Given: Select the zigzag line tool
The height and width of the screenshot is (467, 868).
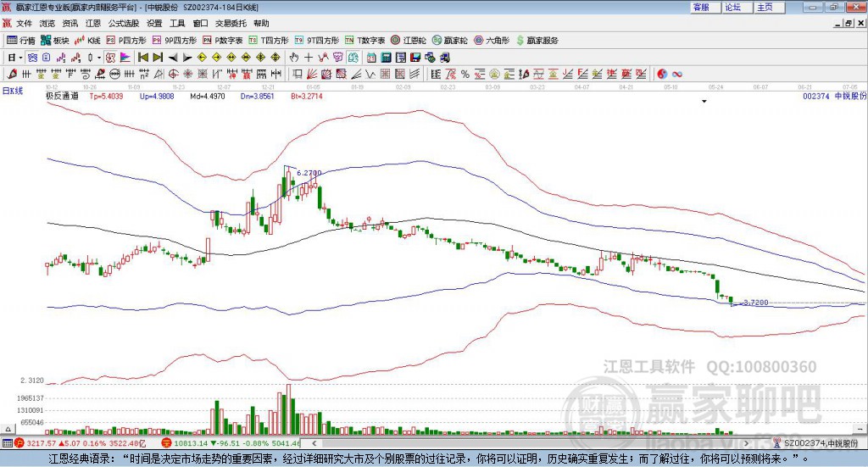Looking at the screenshot, I should pyautogui.click(x=370, y=74).
